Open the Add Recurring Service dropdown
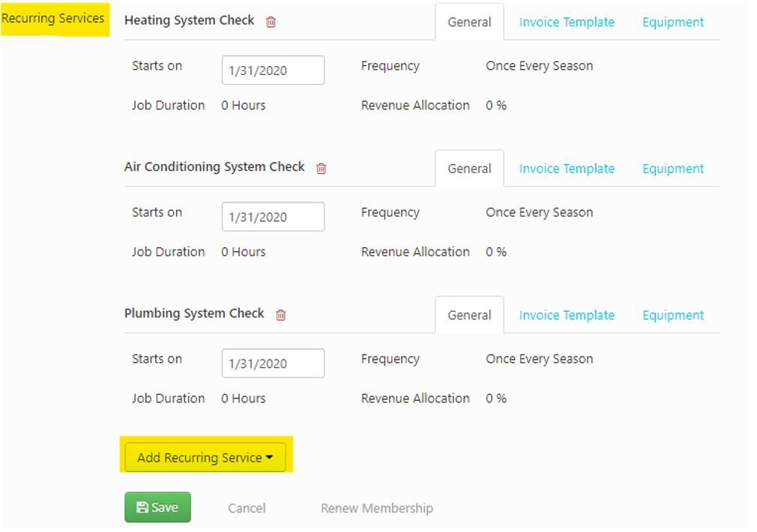This screenshot has height=532, width=757. click(x=205, y=457)
